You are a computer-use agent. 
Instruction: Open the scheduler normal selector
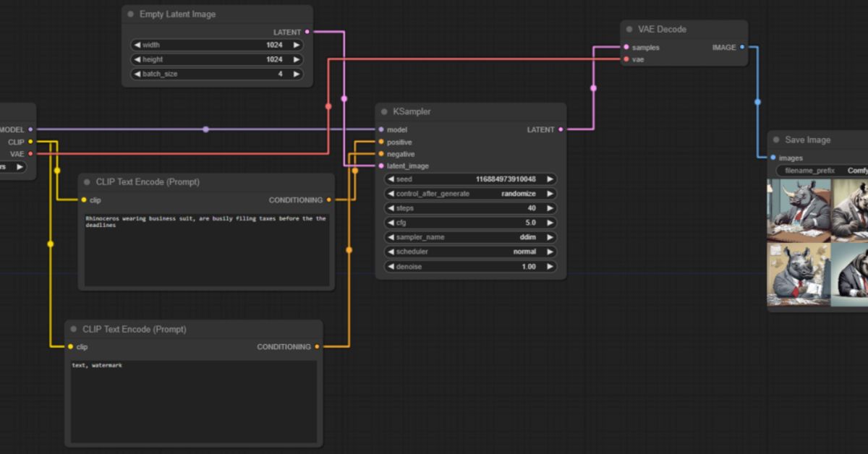coord(470,252)
